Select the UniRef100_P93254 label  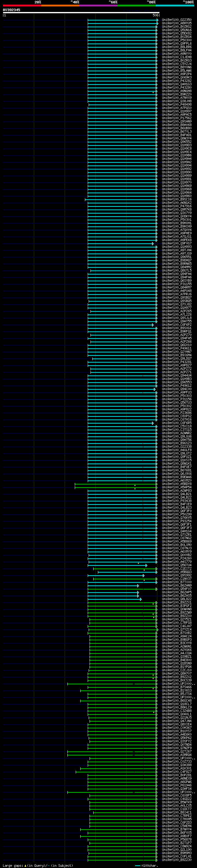coord(176,521)
